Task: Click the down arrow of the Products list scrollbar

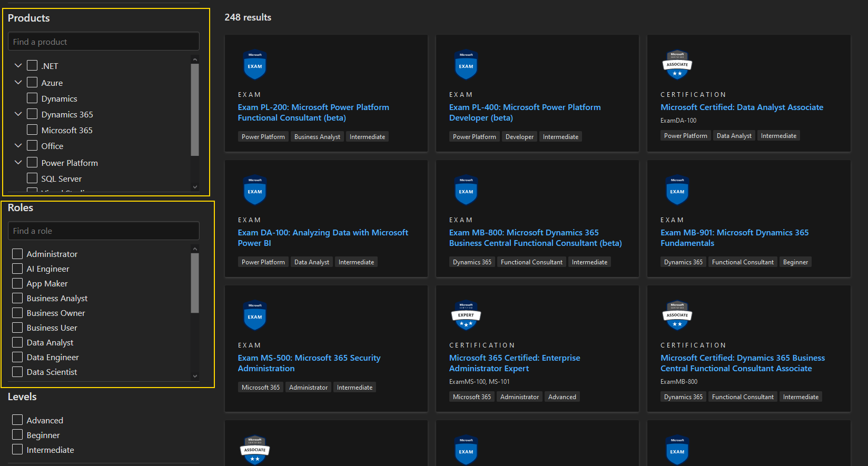Action: point(195,187)
